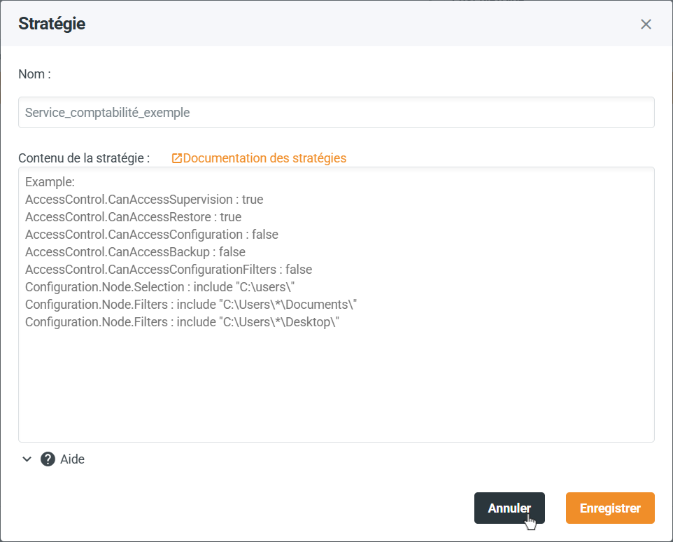Click the "Example:" line in strategy content
This screenshot has height=542, width=673.
click(x=50, y=182)
